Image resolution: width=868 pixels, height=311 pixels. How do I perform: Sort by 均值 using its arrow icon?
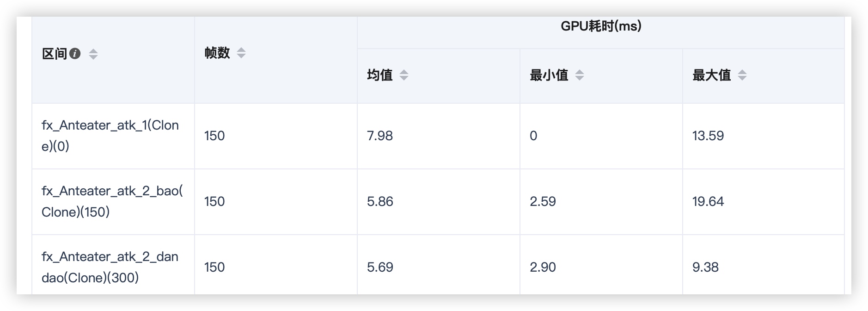(404, 75)
